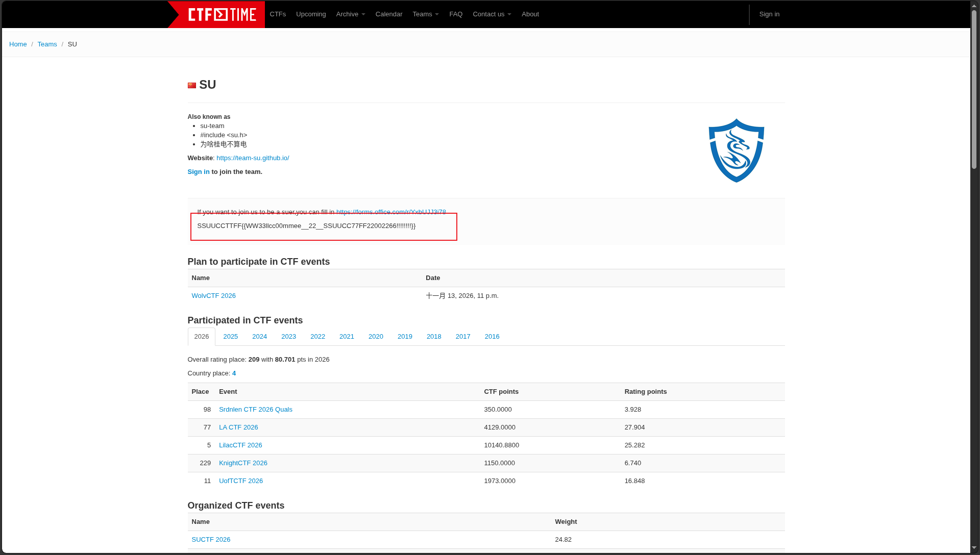Click the Home breadcrumb link
The image size is (980, 555).
[18, 44]
